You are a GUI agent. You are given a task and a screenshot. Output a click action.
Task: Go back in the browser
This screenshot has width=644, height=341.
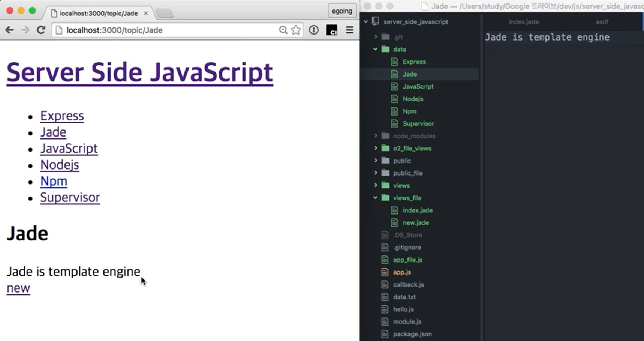tap(9, 30)
